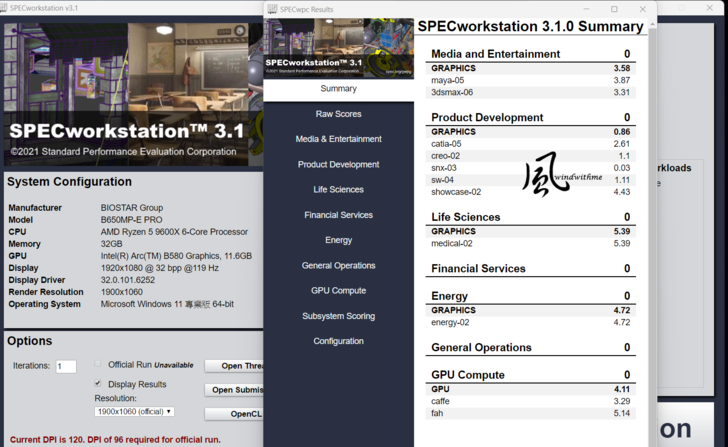Select the energy-02 score row

(530, 323)
